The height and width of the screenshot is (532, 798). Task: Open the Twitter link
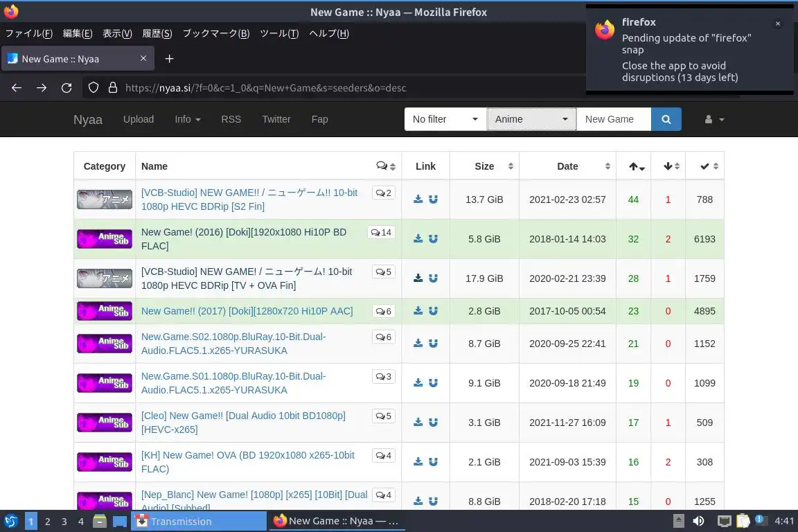pos(276,119)
